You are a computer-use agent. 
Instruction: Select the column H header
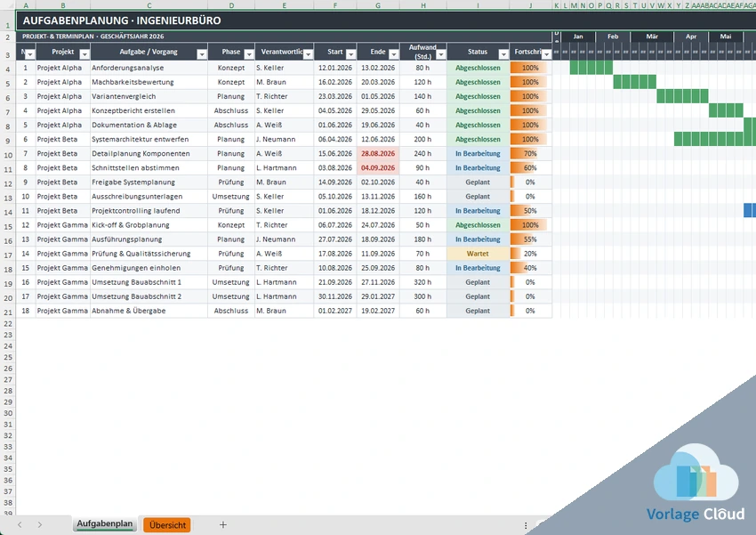click(422, 5)
